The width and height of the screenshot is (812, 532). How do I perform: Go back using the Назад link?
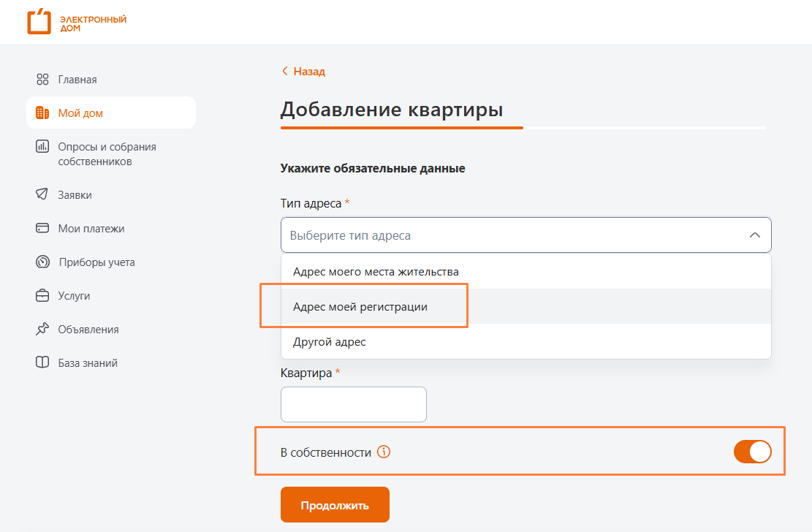point(304,72)
